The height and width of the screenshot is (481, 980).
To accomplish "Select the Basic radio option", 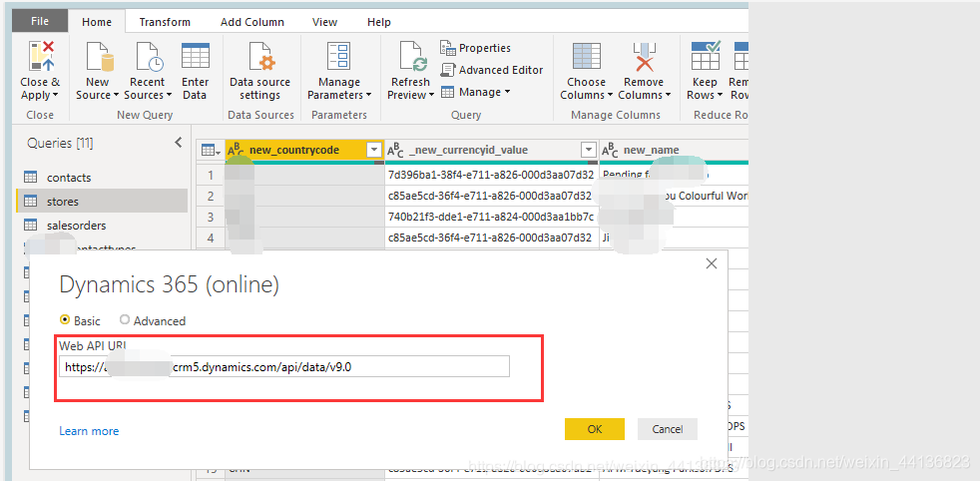I will [x=65, y=319].
